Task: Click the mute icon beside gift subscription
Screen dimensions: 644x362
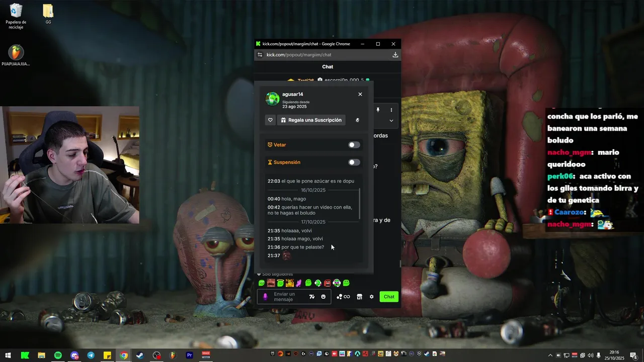Action: [357, 120]
